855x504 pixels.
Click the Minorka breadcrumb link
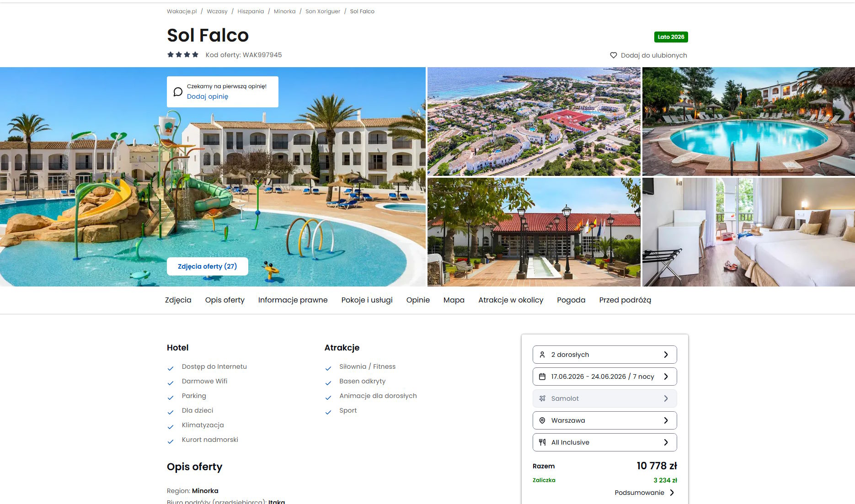tap(284, 11)
